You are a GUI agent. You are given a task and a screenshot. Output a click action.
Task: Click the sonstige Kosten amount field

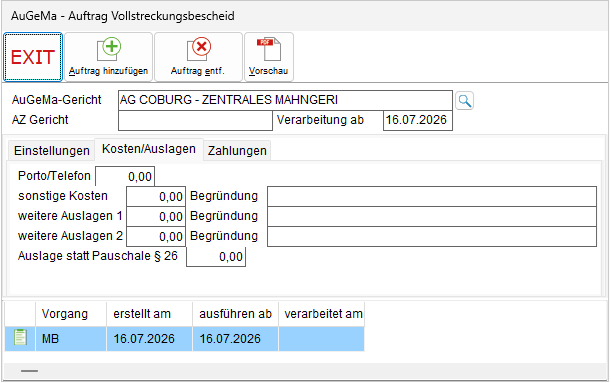[156, 197]
